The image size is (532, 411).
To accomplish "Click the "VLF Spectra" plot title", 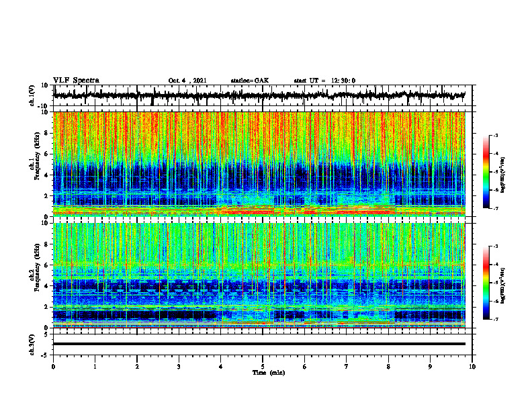I will pos(76,80).
